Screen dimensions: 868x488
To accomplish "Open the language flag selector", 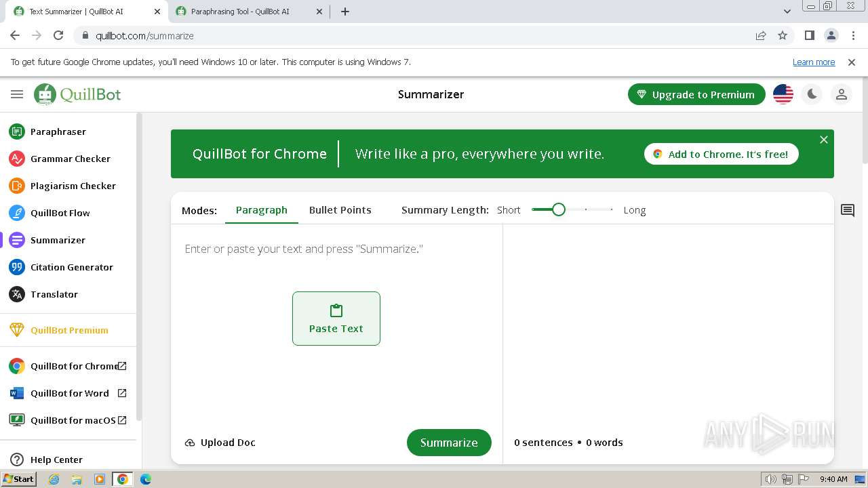I will coord(783,94).
